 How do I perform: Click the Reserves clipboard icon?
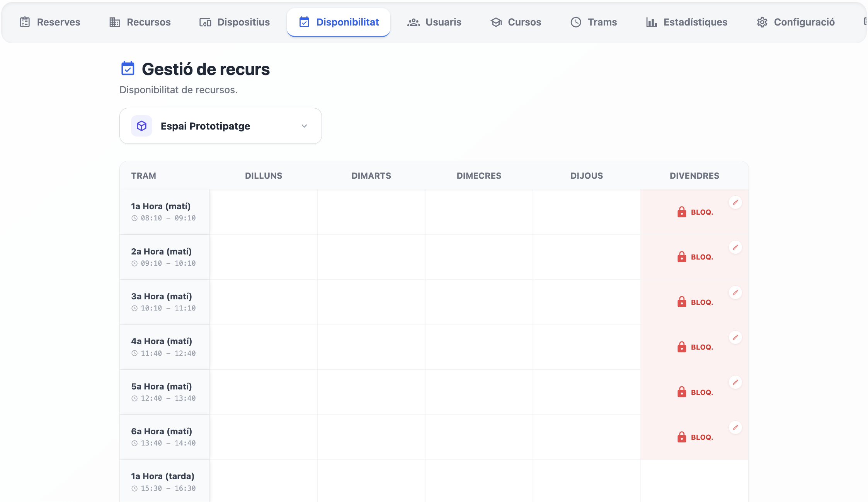25,22
